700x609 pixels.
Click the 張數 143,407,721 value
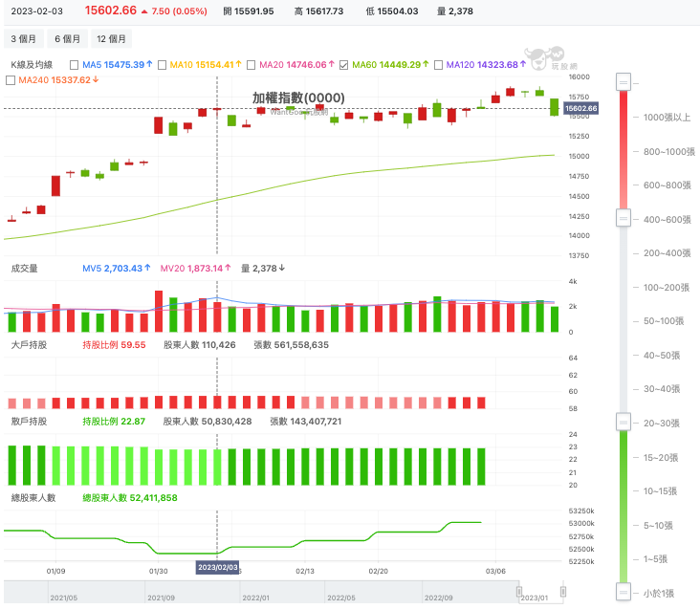point(306,422)
